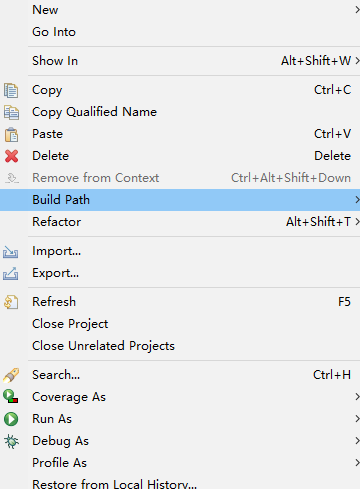360x489 pixels.
Task: Click the Copy icon in the menu
Action: point(11,90)
